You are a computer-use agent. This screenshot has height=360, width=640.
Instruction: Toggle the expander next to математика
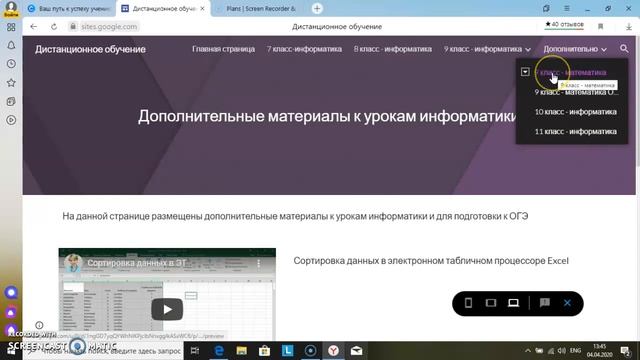[525, 72]
